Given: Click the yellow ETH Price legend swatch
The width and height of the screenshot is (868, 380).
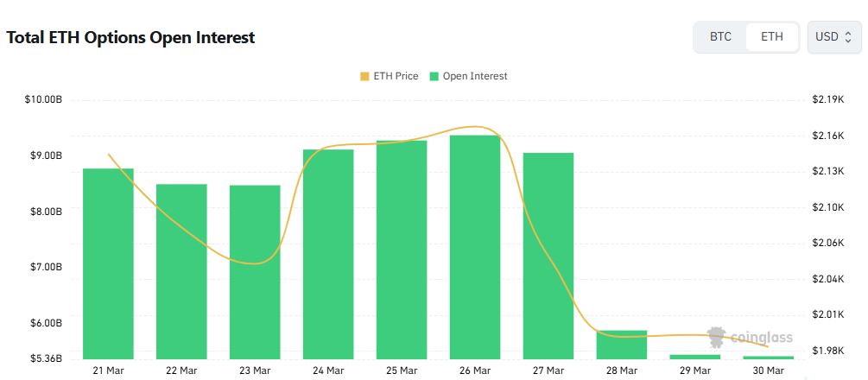Looking at the screenshot, I should tap(364, 76).
